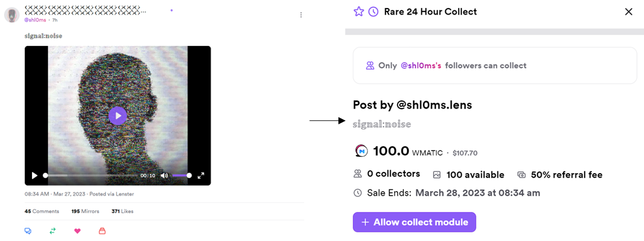Like the post with the heart icon
Screen dimensions: 644x241
(77, 231)
